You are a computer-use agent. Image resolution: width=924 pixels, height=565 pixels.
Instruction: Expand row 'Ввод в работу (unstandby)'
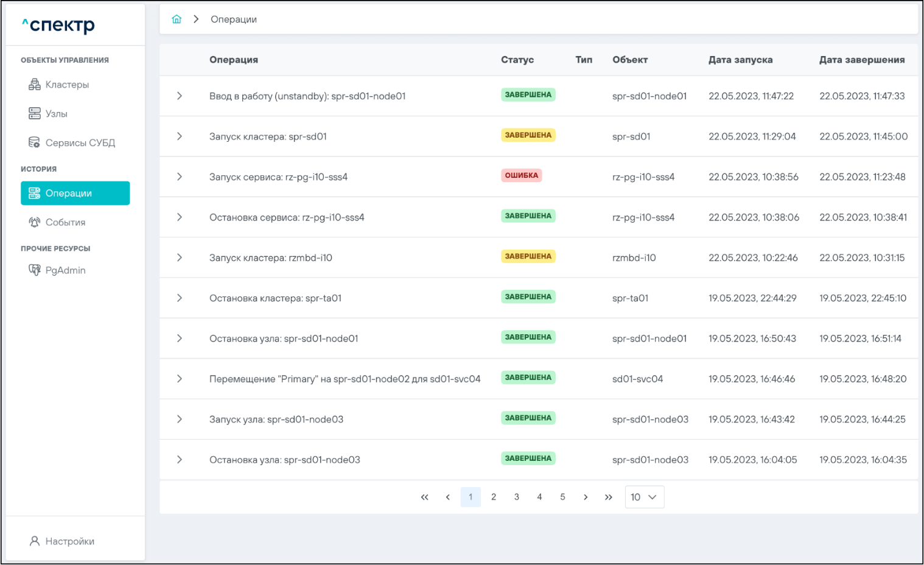[180, 96]
